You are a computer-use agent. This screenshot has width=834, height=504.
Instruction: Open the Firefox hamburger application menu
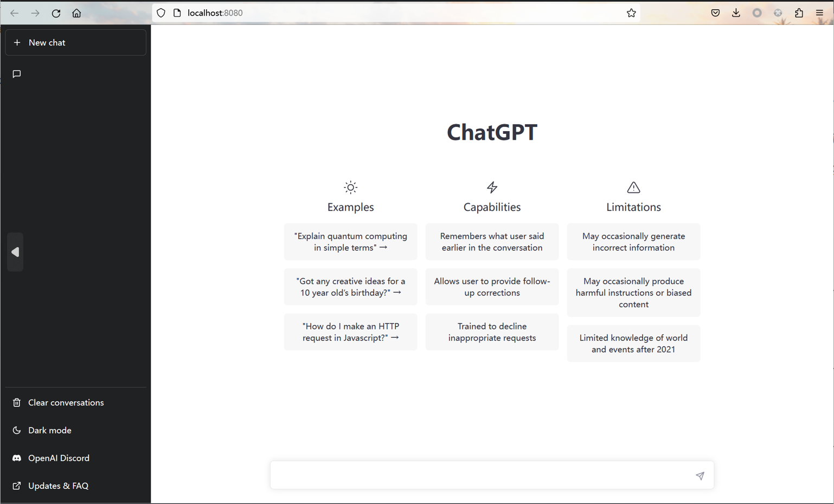tap(819, 13)
